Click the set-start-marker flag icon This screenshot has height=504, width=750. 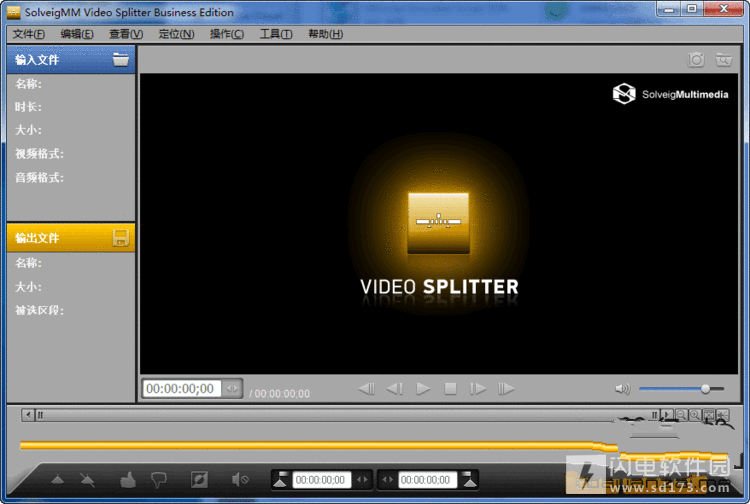tap(280, 480)
